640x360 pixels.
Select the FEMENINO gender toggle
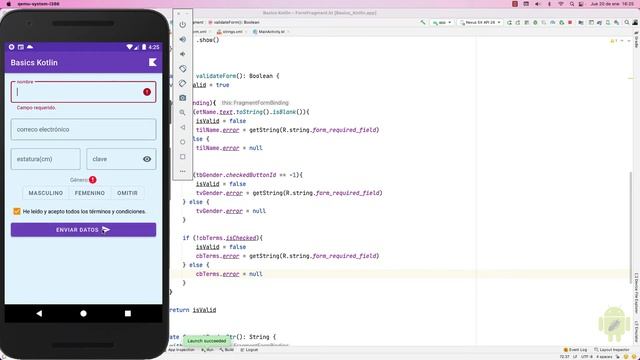[x=90, y=193]
